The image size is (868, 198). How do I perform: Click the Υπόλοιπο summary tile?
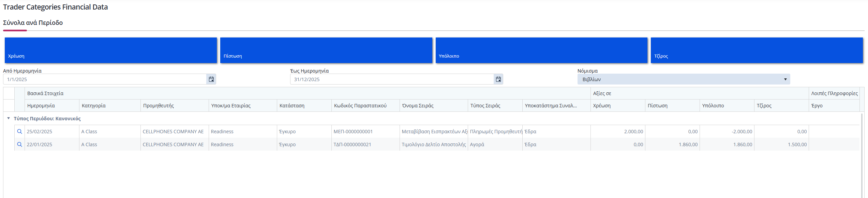click(541, 50)
